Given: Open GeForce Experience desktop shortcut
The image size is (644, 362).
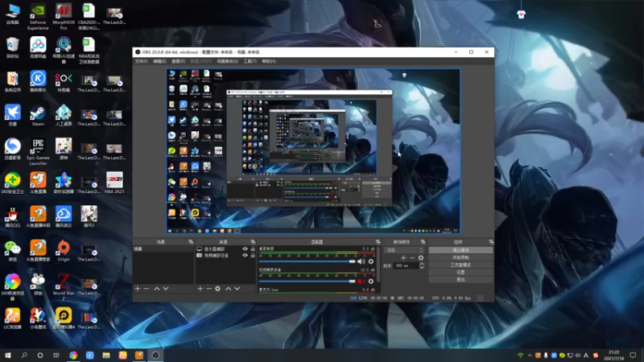Looking at the screenshot, I should coord(38,16).
